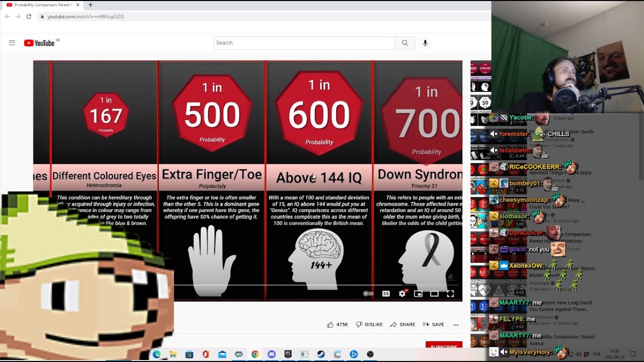Screen dimensions: 644x362
Task: Open the three-dot more actions menu
Action: pos(456,325)
